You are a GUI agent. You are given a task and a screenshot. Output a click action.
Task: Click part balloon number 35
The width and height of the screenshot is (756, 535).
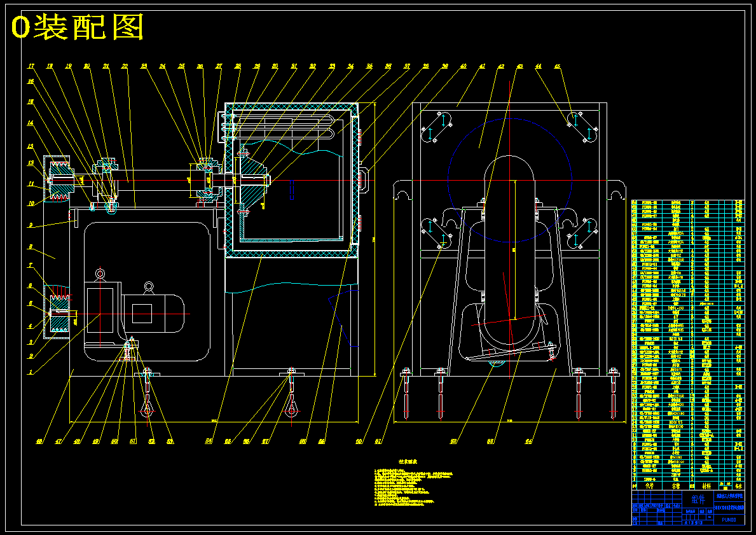tap(369, 66)
